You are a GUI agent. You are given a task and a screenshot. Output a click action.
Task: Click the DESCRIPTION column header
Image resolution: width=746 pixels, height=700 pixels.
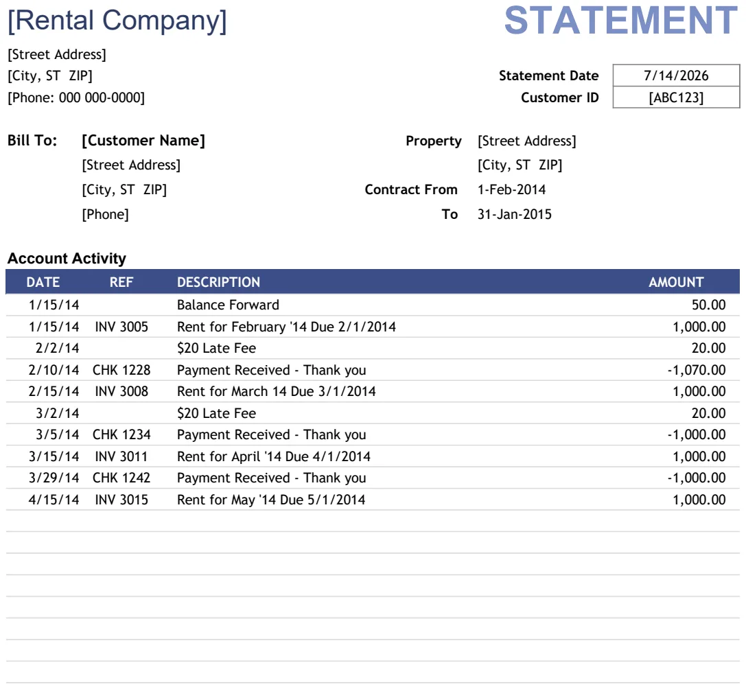[x=218, y=282]
